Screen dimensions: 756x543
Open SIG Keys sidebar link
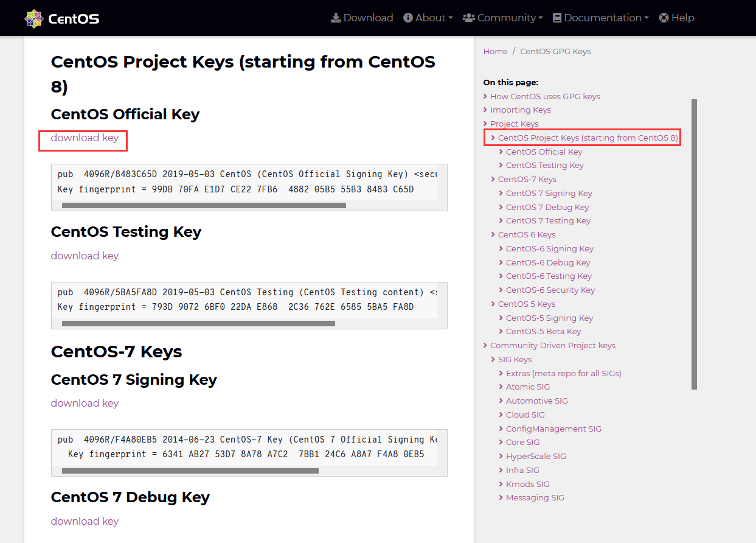[x=515, y=359]
